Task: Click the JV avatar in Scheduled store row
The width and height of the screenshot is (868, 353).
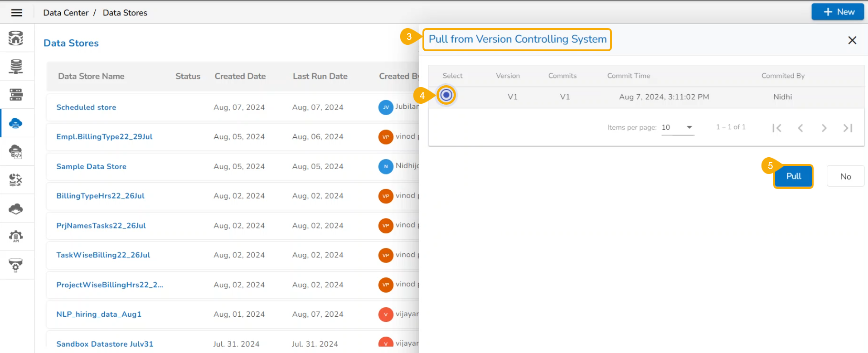Action: tap(386, 107)
